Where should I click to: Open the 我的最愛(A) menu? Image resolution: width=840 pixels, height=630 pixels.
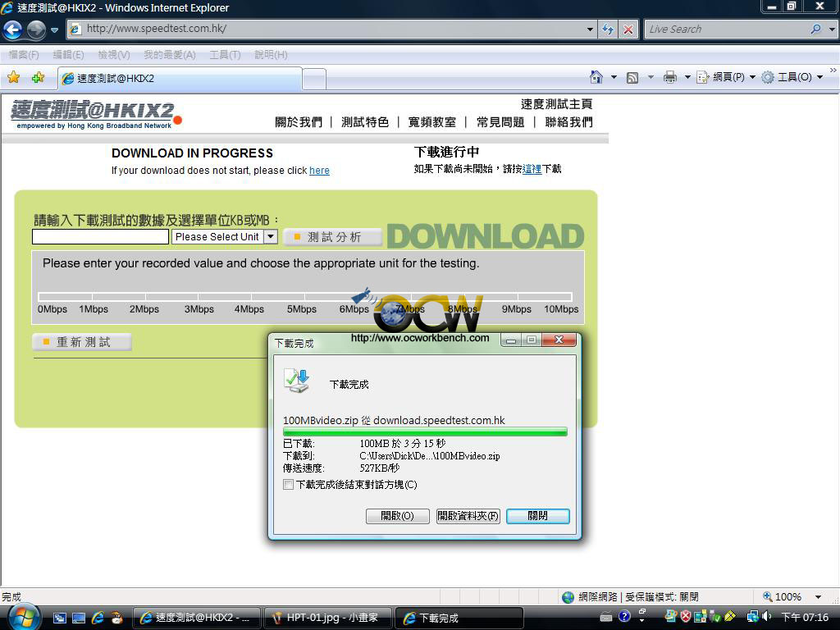pyautogui.click(x=169, y=55)
